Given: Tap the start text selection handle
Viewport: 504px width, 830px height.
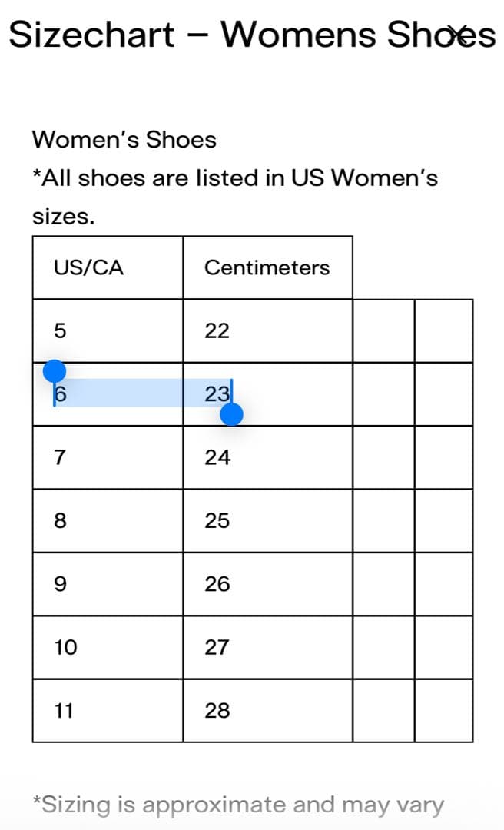Looking at the screenshot, I should [x=54, y=372].
